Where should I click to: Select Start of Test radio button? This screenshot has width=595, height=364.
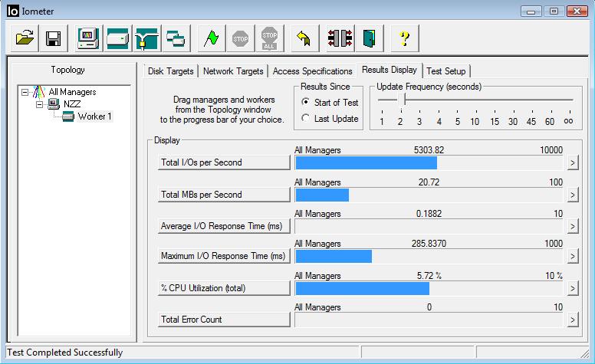pyautogui.click(x=305, y=102)
